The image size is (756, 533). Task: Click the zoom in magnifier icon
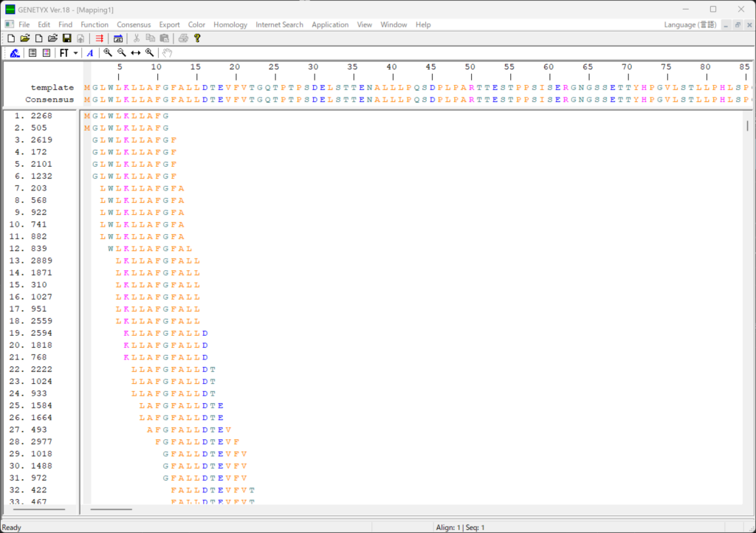pos(108,53)
